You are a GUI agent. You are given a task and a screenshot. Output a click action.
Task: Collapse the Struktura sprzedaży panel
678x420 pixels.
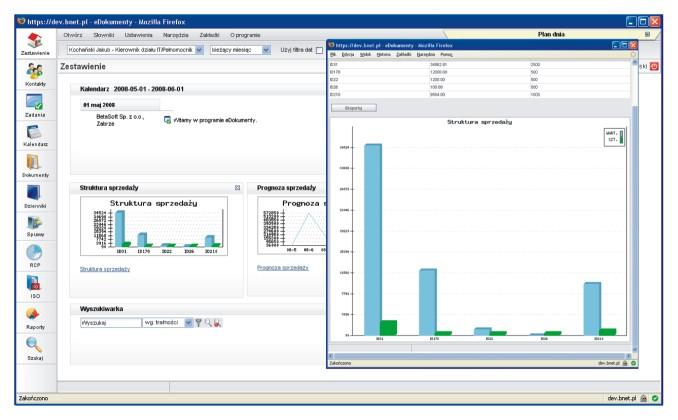point(237,188)
